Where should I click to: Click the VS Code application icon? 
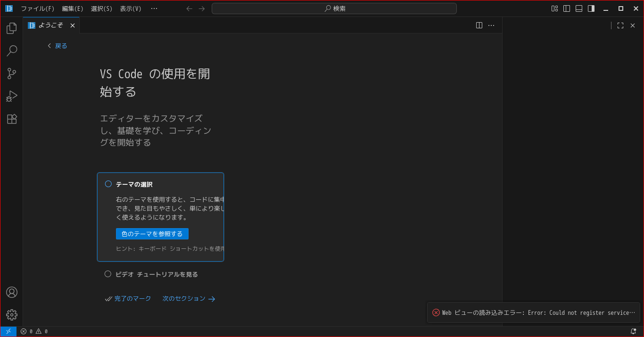9,8
